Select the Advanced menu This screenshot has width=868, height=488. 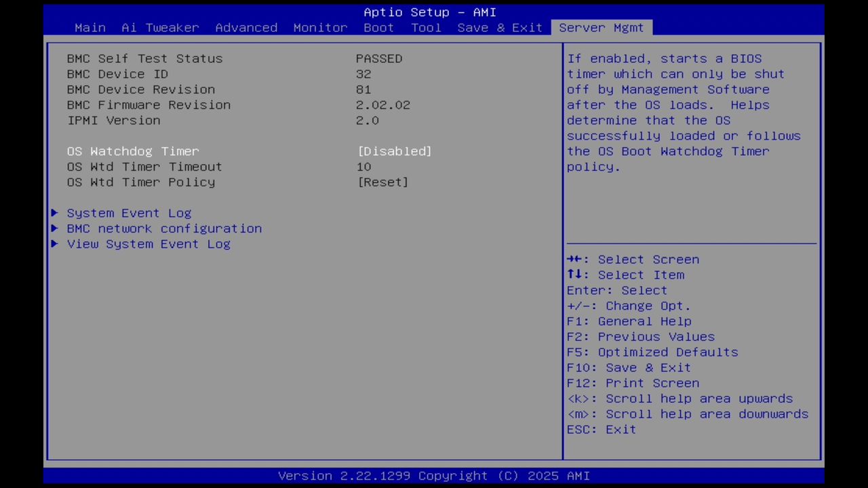tap(246, 27)
